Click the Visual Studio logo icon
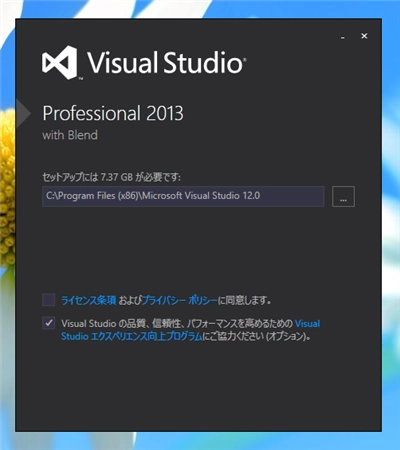Screen dimensions: 400x450 (x=60, y=63)
